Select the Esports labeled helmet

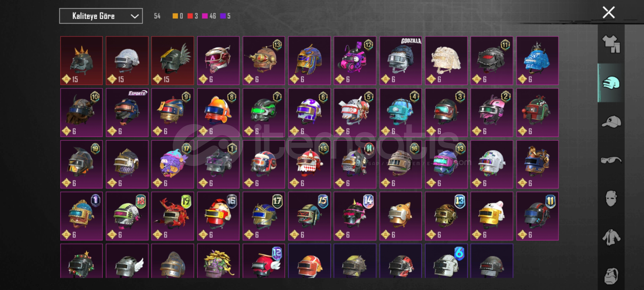click(127, 113)
